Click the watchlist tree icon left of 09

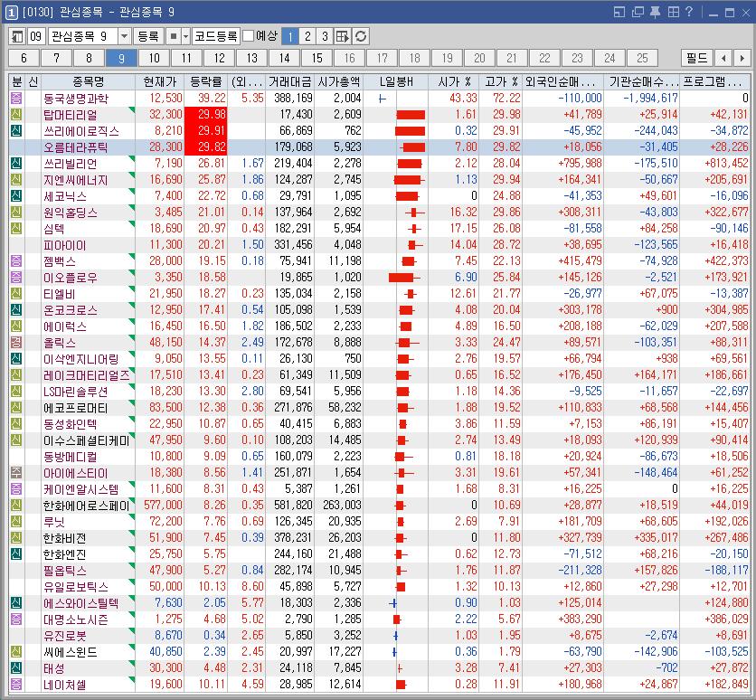17,36
